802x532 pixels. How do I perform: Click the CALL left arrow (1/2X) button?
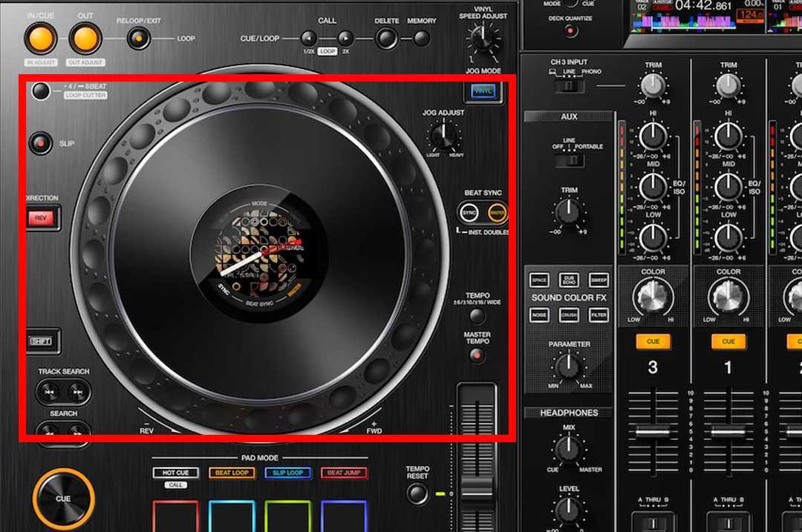point(308,38)
